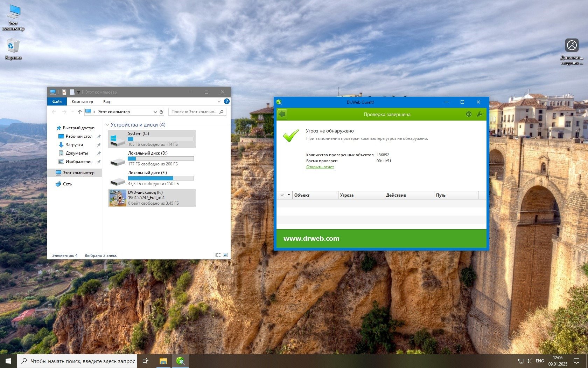Select the DVD-дисковод (F:) thumbnail

(x=118, y=198)
